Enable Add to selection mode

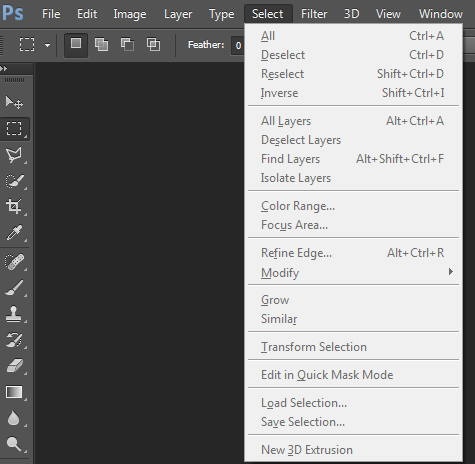point(101,45)
